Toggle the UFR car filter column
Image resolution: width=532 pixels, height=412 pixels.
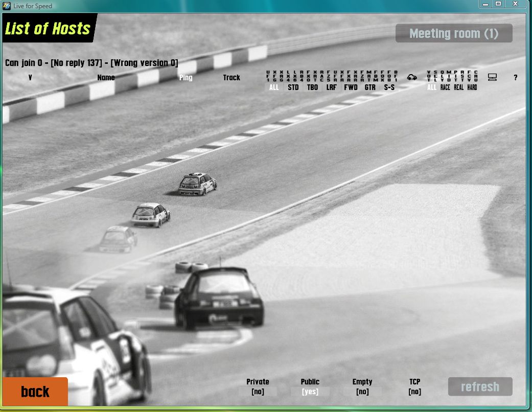pos(335,76)
